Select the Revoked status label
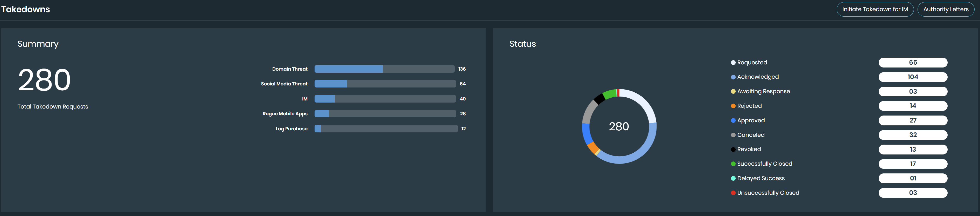Viewport: 980px width, 216px height. 749,149
